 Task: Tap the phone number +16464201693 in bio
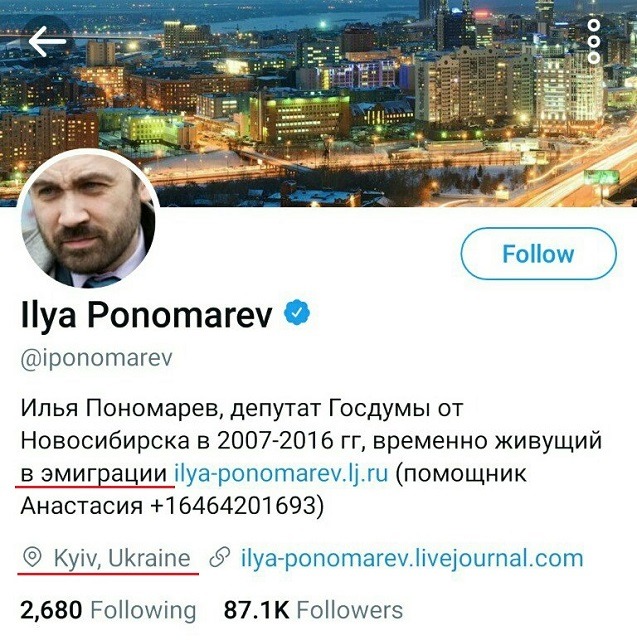pyautogui.click(x=233, y=506)
